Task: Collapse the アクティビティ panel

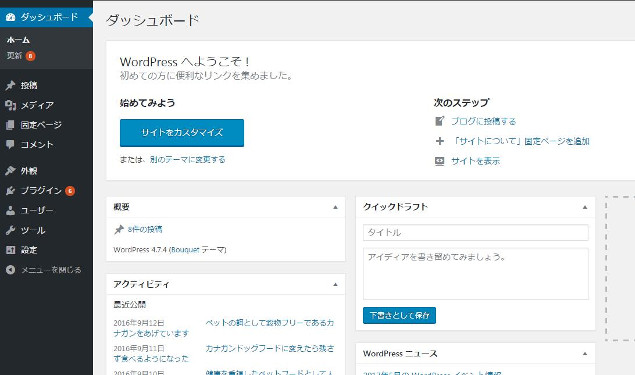Action: pyautogui.click(x=335, y=284)
